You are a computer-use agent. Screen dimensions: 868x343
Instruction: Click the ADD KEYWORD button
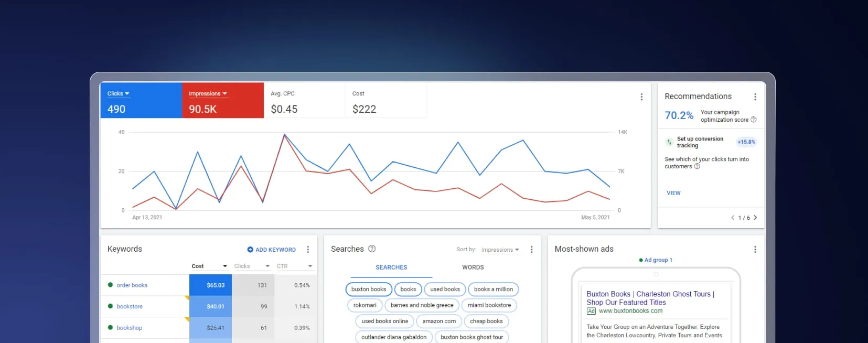(272, 250)
